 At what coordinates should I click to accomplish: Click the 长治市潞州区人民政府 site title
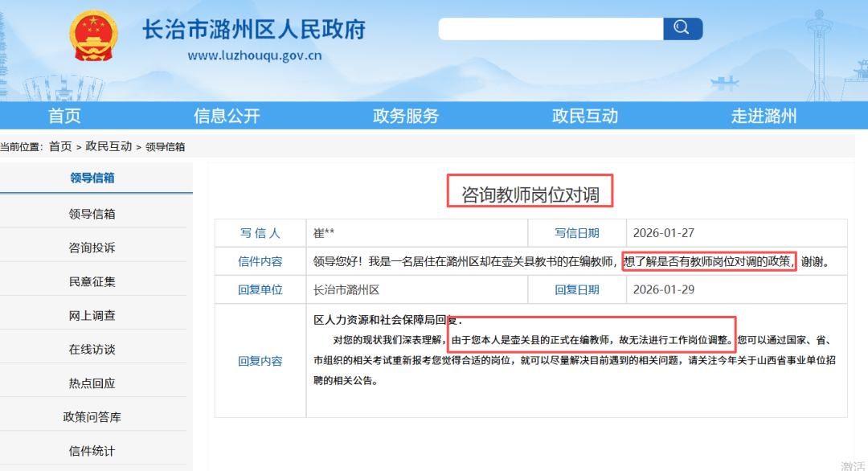[x=254, y=30]
